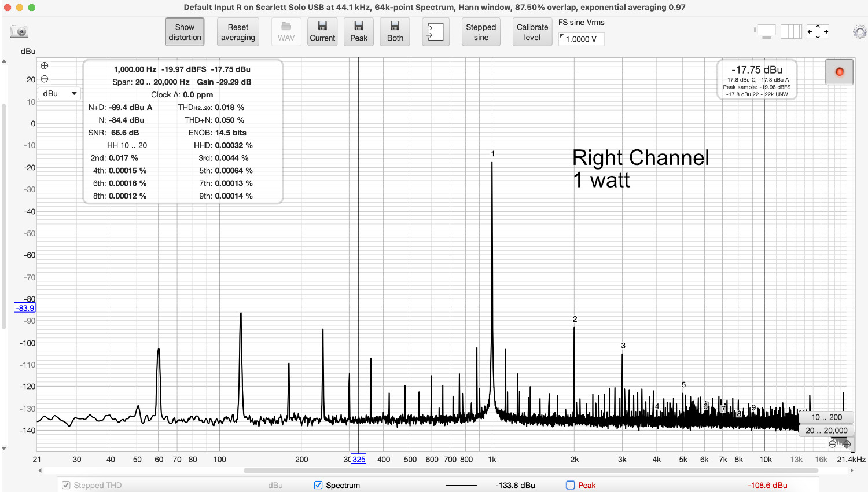Image resolution: width=868 pixels, height=492 pixels.
Task: Click the Both save icon
Action: tap(395, 31)
